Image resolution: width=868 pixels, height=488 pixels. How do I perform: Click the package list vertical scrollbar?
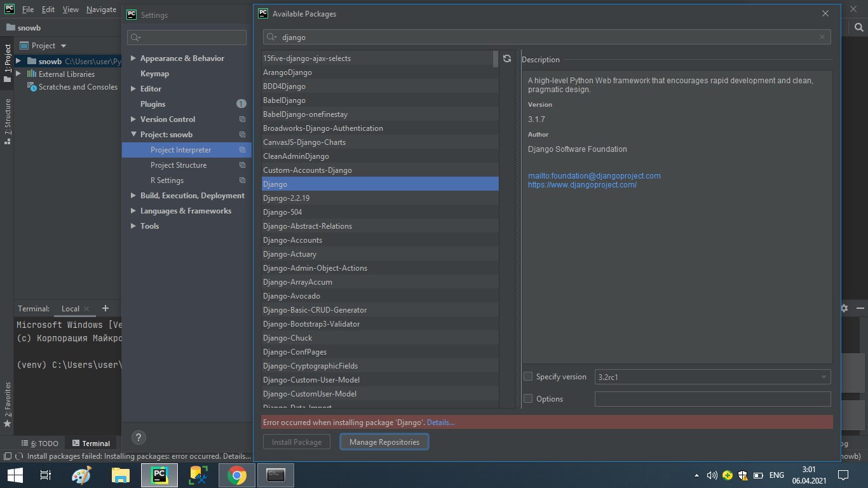coord(496,59)
